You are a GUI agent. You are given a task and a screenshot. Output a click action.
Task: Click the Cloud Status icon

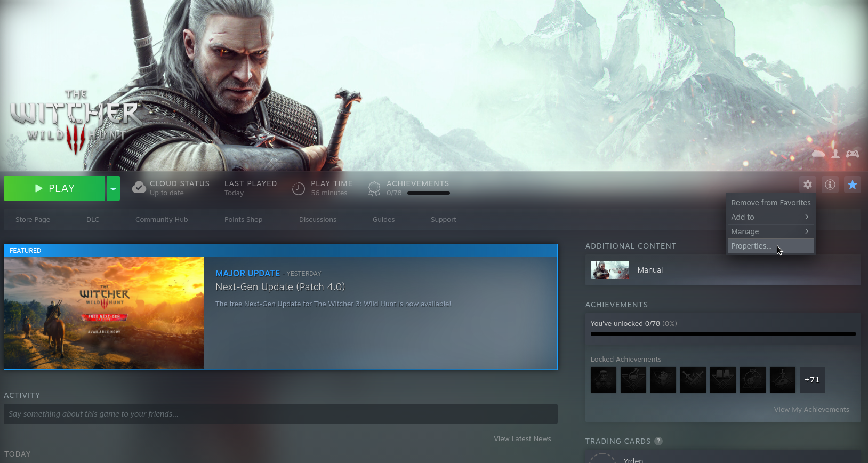click(139, 188)
